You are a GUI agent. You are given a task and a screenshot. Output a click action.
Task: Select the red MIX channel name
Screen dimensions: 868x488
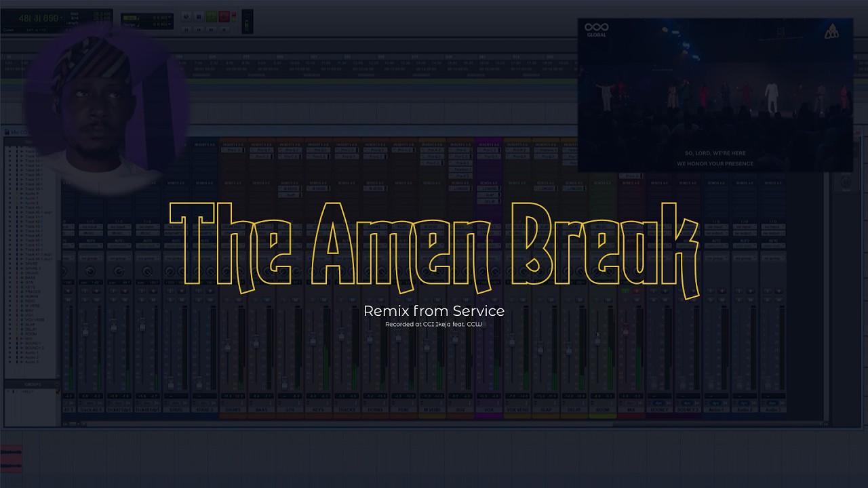[x=631, y=410]
